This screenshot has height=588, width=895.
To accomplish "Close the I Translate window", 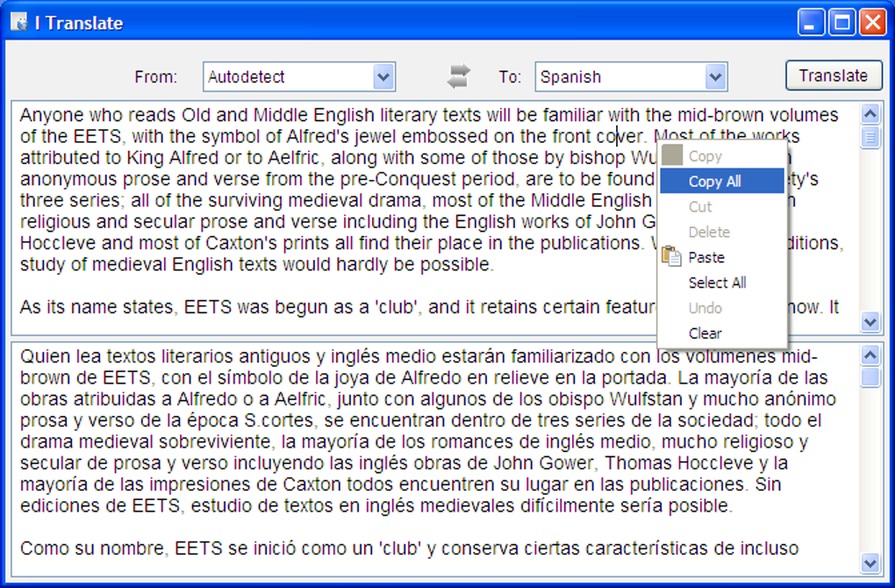I will tap(873, 23).
